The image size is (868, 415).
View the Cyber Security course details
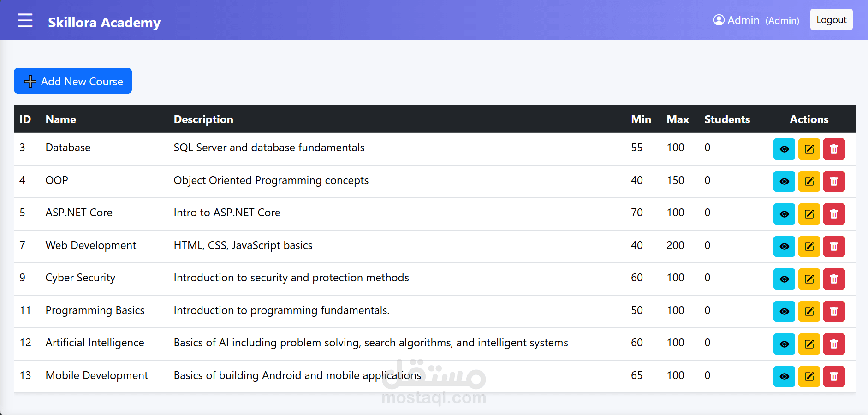[x=784, y=279]
